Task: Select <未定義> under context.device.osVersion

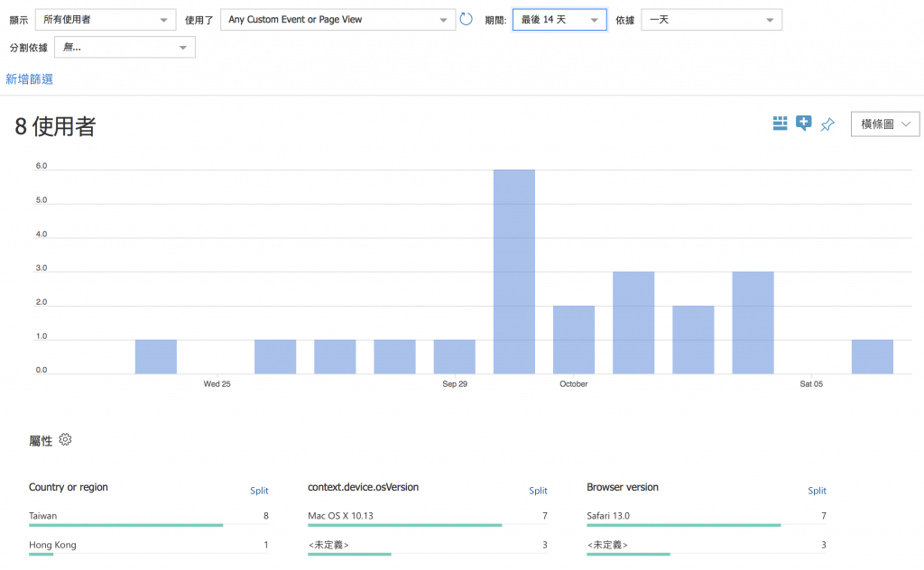Action: click(x=427, y=546)
